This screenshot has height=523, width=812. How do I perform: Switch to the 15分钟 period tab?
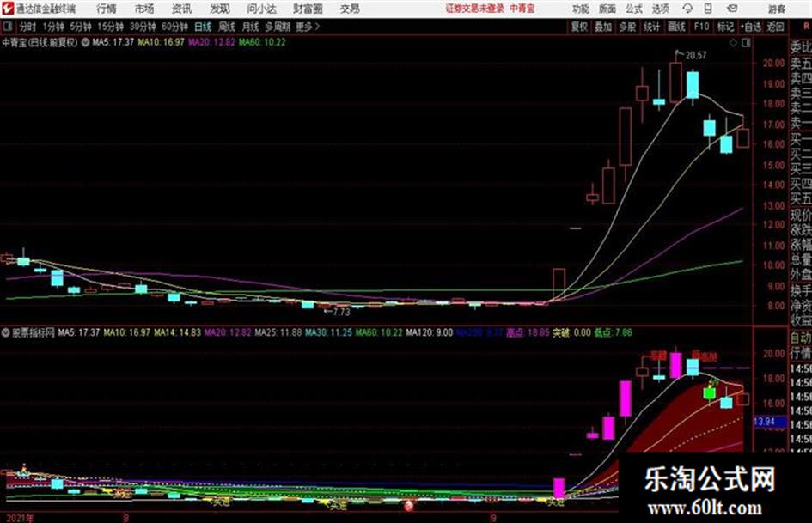point(111,27)
